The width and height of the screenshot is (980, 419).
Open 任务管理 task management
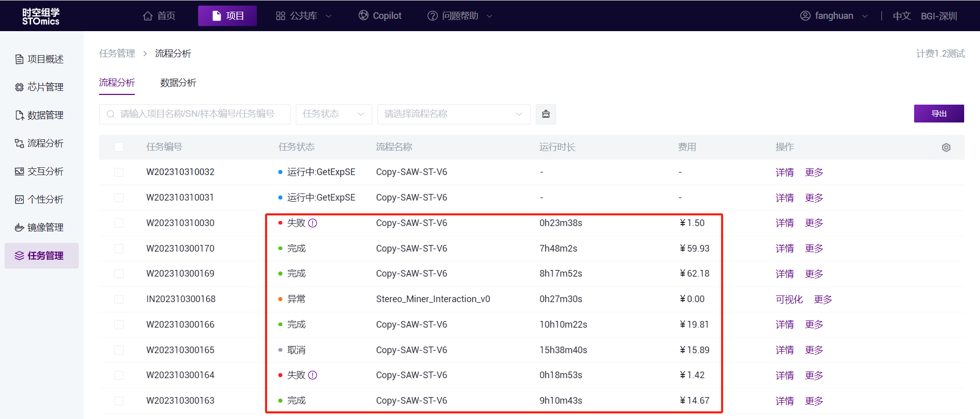point(41,256)
